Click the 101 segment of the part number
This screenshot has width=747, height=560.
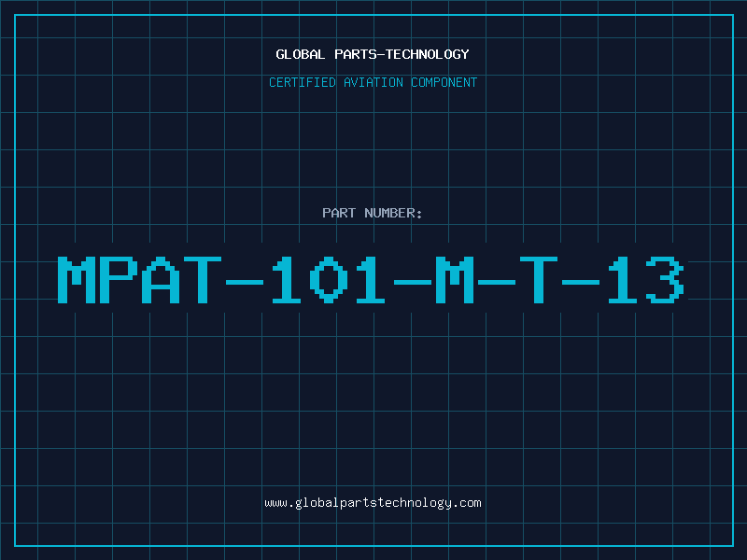329,279
